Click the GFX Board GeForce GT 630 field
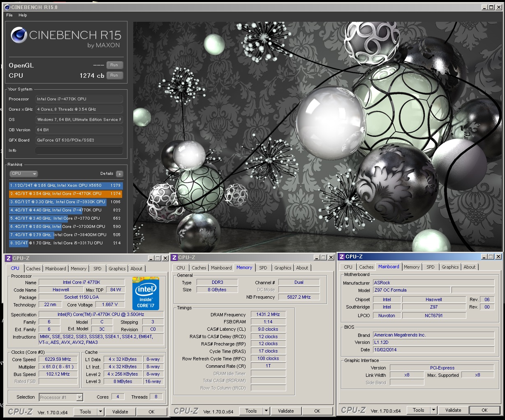Viewport: 505px width, 420px height. click(x=79, y=140)
